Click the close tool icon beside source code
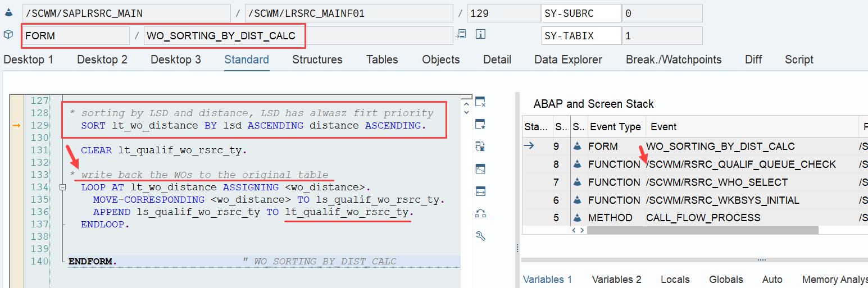Viewport: 868px width, 288px height. click(x=480, y=102)
